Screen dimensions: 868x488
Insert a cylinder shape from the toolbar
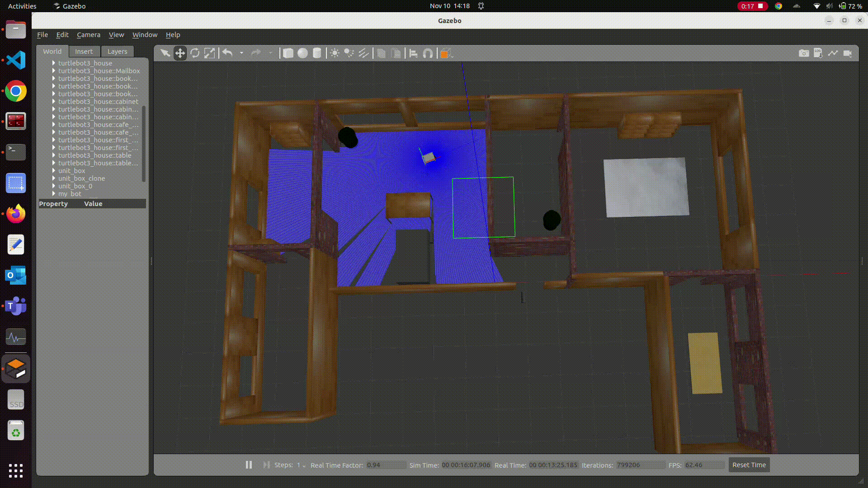[x=317, y=53]
